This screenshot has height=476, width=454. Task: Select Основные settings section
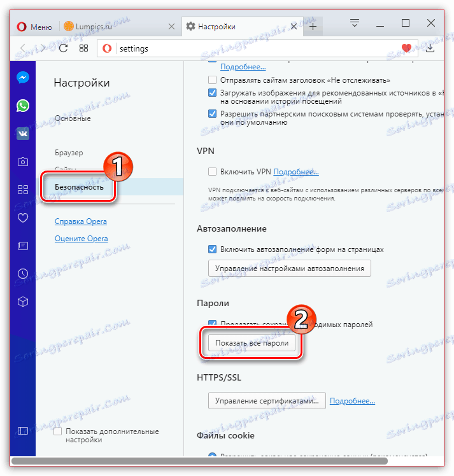[73, 118]
